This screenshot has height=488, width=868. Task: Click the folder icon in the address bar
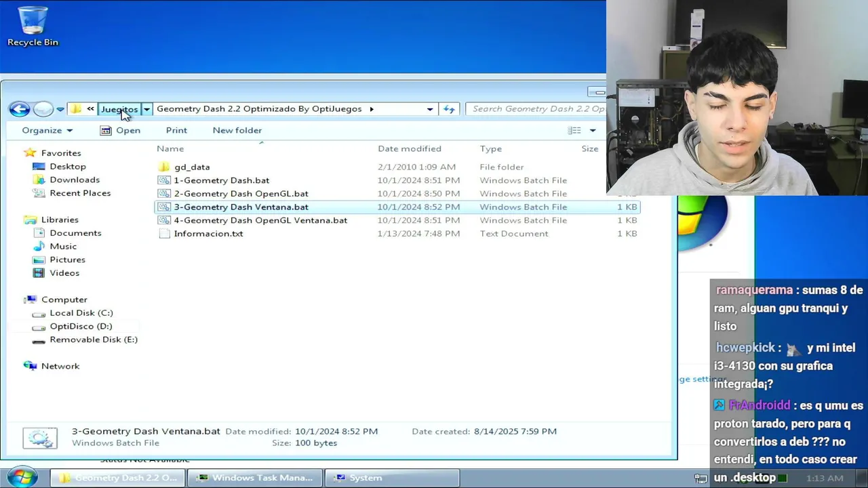[x=76, y=108]
